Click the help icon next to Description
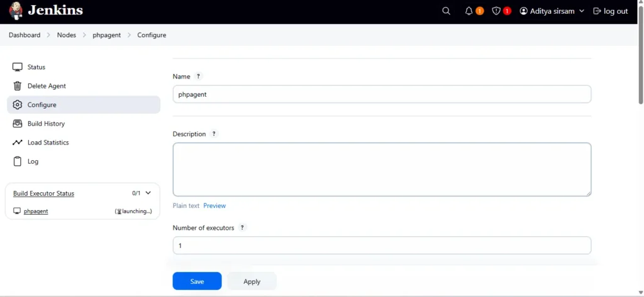This screenshot has width=644, height=297. (x=214, y=134)
